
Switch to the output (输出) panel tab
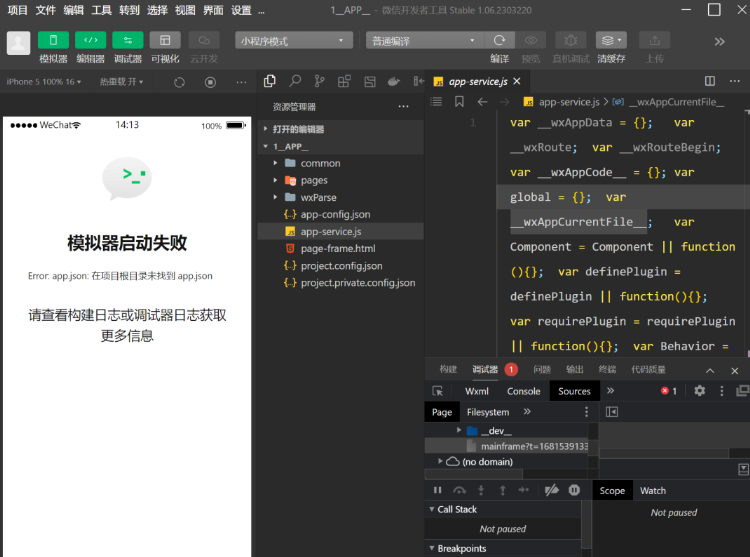(574, 369)
